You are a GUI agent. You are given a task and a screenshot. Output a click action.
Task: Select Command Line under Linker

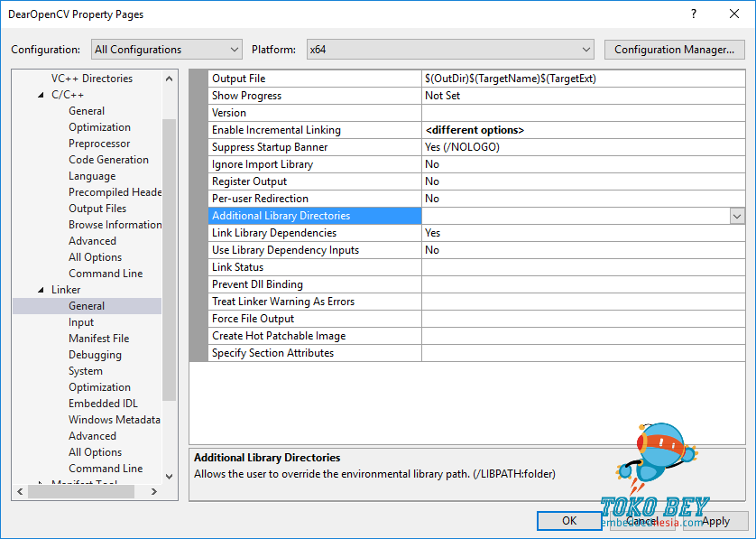pos(106,469)
